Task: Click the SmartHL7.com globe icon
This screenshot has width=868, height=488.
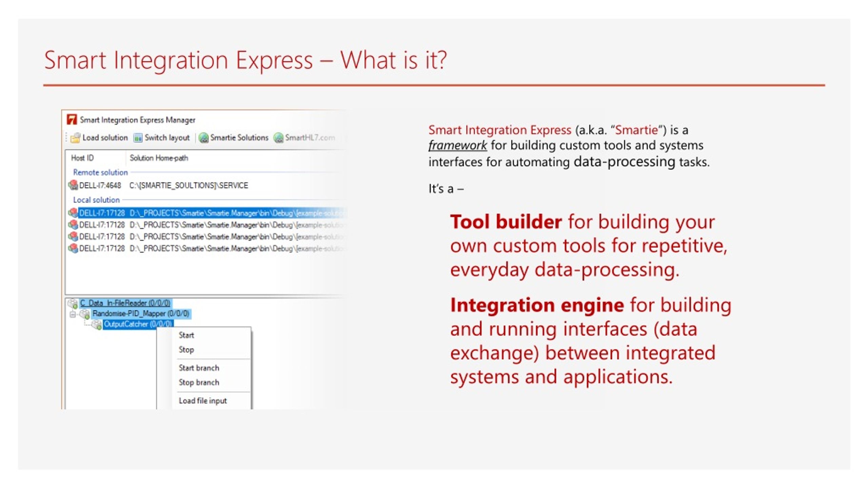Action: tap(278, 138)
